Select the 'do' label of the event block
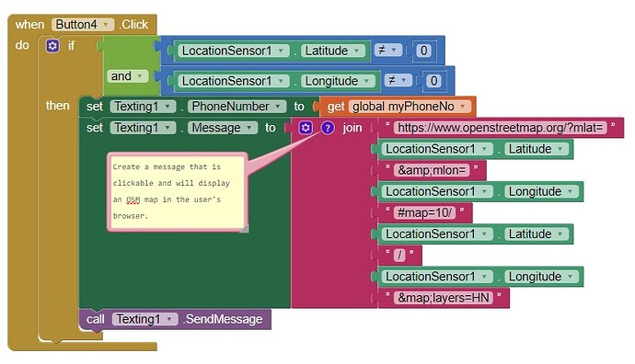 [22, 45]
